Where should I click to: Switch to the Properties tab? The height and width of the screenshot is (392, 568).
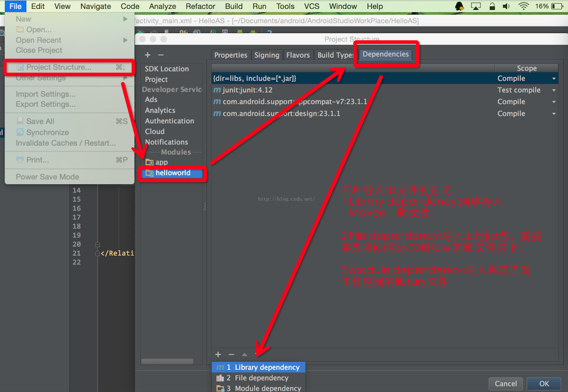pyautogui.click(x=231, y=55)
